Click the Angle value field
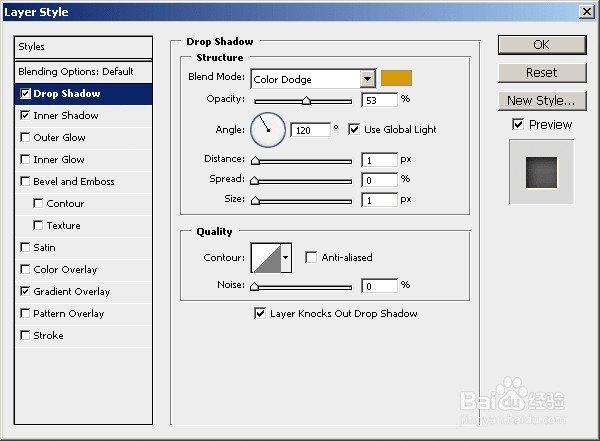600x441 pixels. [310, 130]
